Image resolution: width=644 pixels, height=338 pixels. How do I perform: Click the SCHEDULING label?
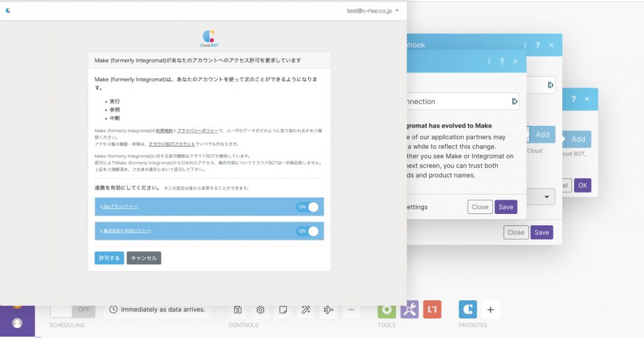(67, 325)
